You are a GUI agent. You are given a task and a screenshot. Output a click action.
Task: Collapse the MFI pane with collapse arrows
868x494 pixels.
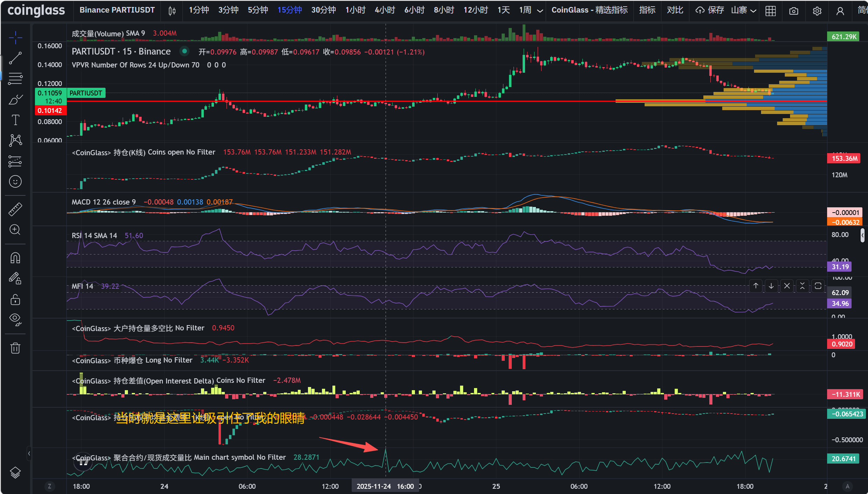tap(802, 286)
